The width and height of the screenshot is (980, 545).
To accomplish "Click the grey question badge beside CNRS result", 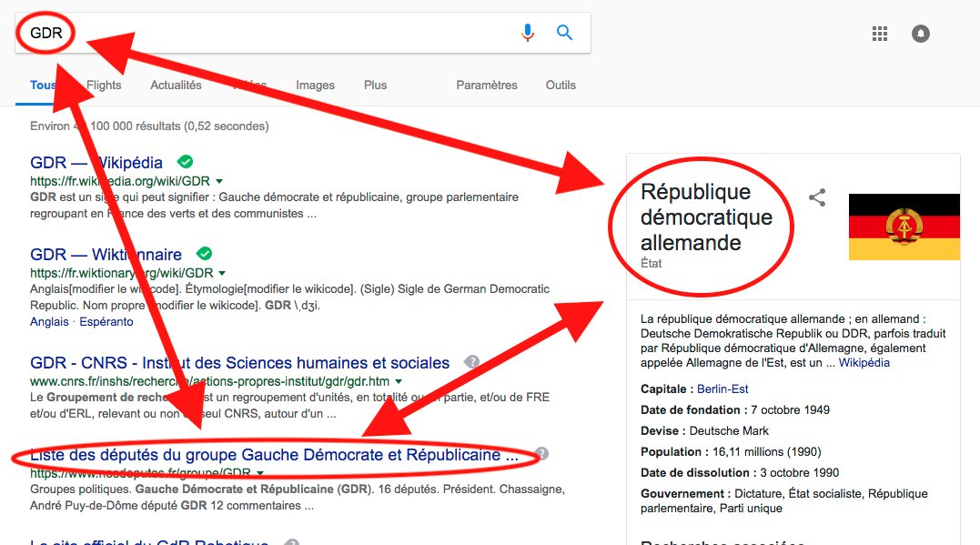I will coord(472,361).
